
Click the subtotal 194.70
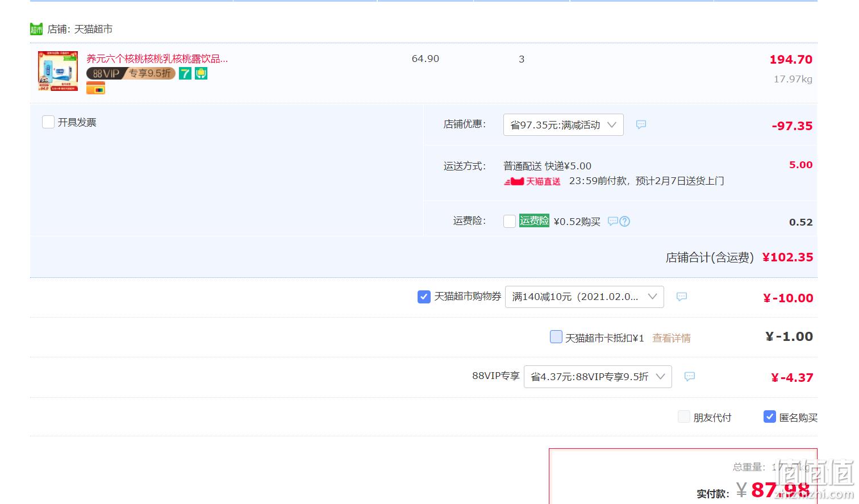click(x=791, y=60)
